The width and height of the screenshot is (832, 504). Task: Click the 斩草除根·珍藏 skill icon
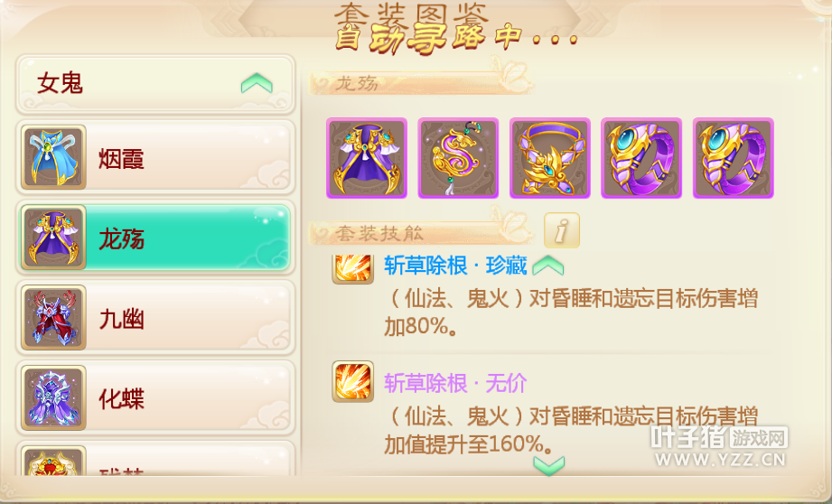coord(353,269)
